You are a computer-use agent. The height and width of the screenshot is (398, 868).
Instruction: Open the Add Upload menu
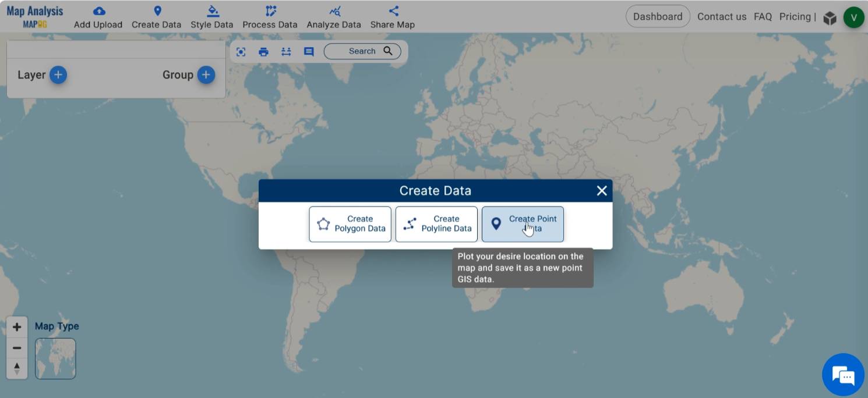(98, 17)
